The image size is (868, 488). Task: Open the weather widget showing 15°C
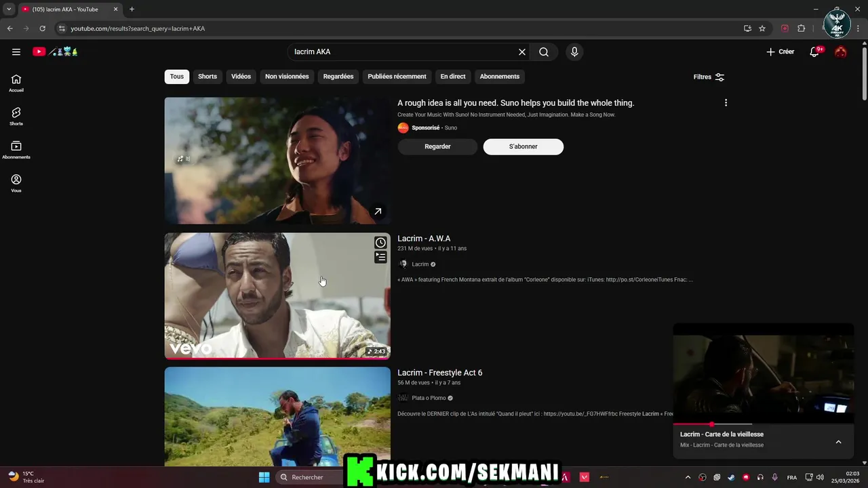pos(27,477)
